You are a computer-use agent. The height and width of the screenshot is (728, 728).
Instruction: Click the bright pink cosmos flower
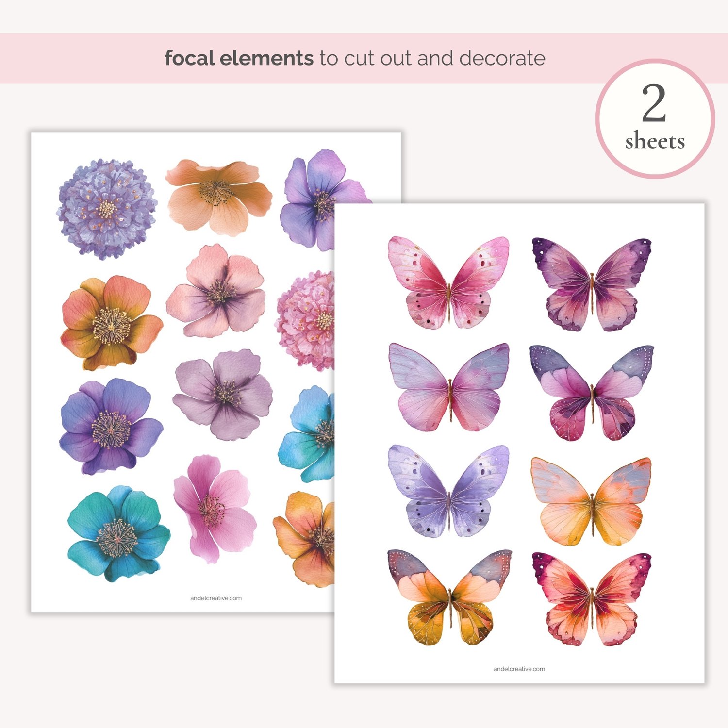(215, 510)
